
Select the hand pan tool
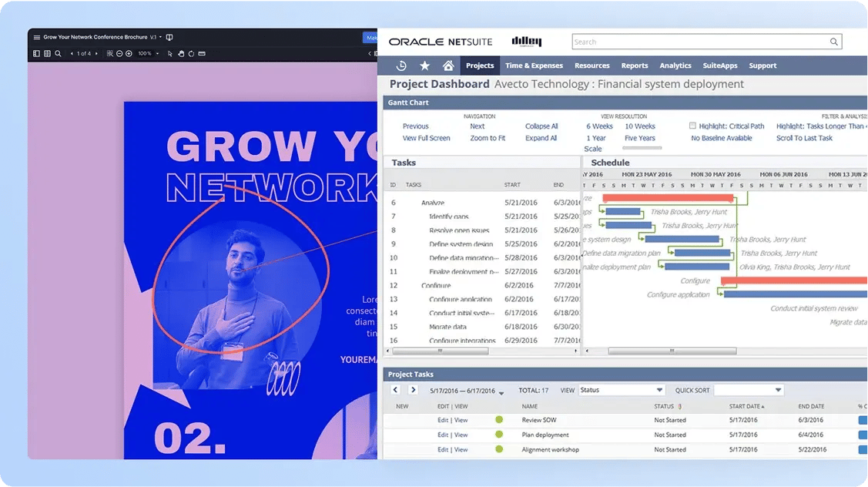coord(181,54)
